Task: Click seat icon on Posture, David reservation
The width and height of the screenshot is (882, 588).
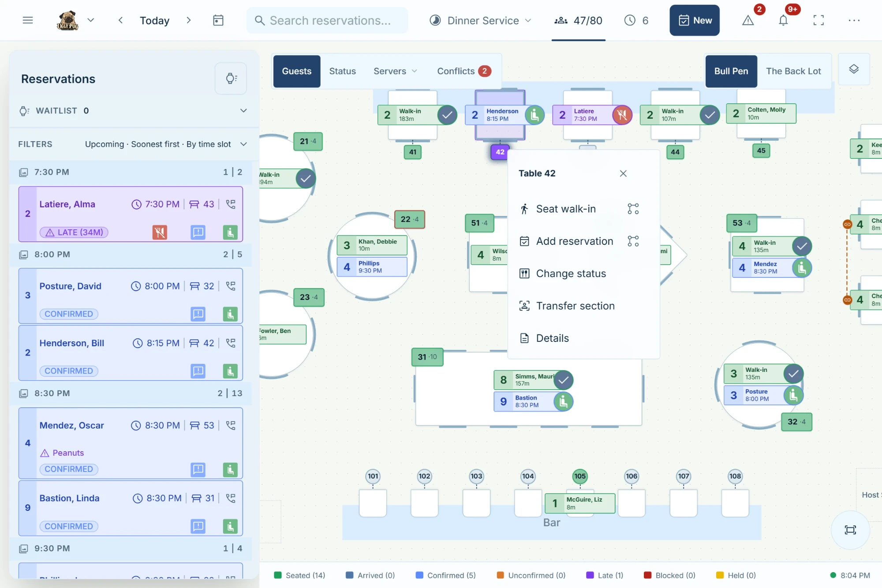Action: point(230,314)
